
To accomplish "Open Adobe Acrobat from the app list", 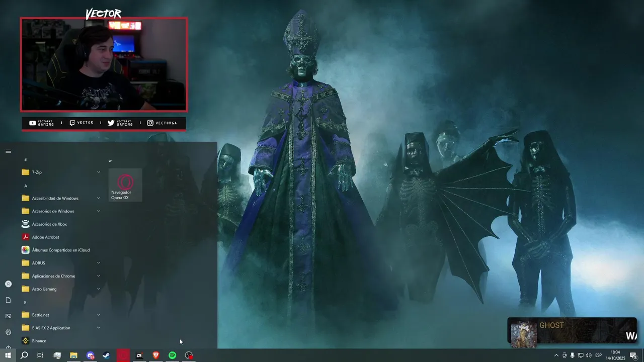I will point(61,237).
